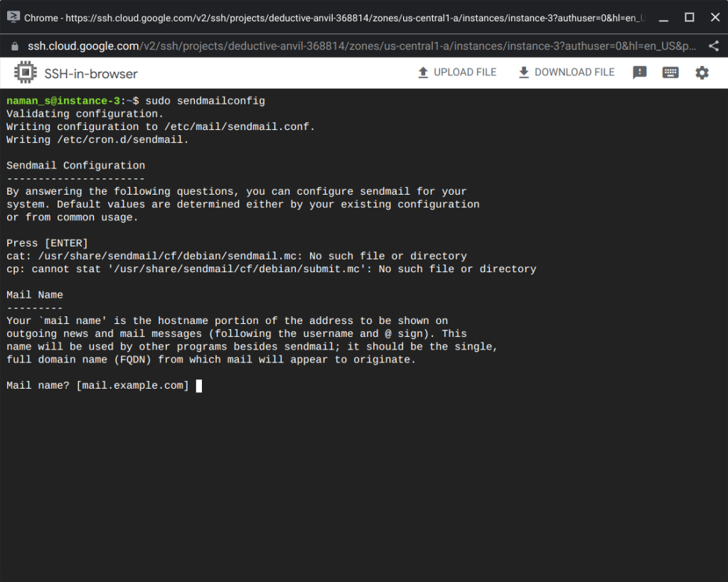
Task: Click the UPLOAD FILE label
Action: (465, 72)
